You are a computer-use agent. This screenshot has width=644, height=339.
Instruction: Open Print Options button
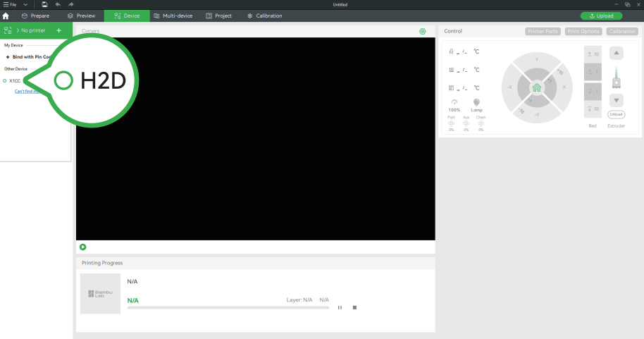tap(583, 31)
